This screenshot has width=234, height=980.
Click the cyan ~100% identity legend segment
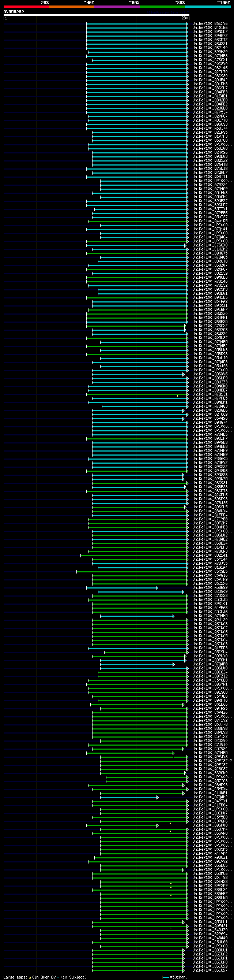pyautogui.click(x=207, y=7)
